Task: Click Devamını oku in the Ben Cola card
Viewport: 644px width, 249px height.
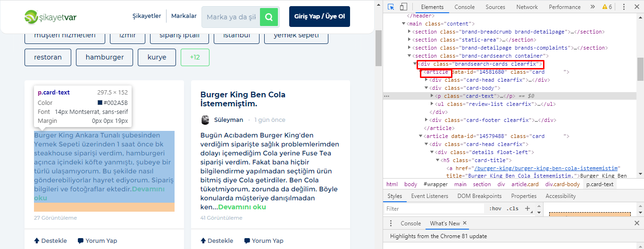Action: [242, 207]
